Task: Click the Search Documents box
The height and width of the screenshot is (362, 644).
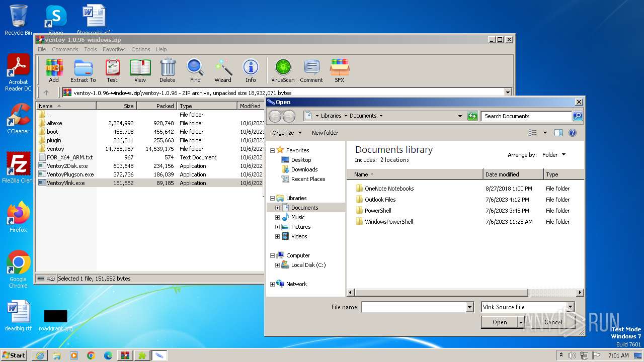Action: coord(527,116)
